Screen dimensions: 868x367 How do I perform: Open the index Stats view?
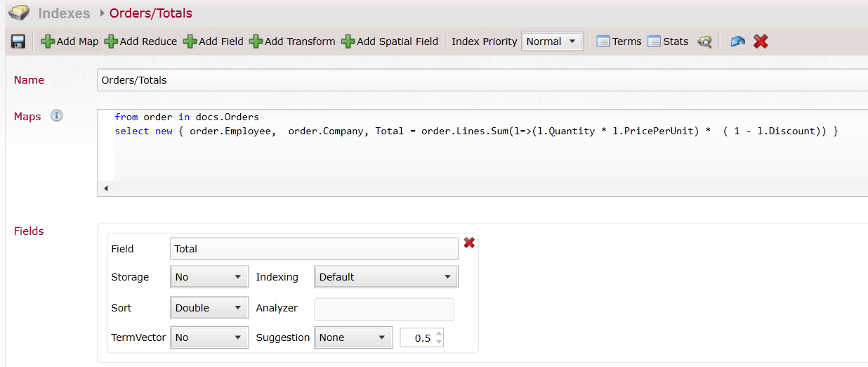pyautogui.click(x=668, y=41)
